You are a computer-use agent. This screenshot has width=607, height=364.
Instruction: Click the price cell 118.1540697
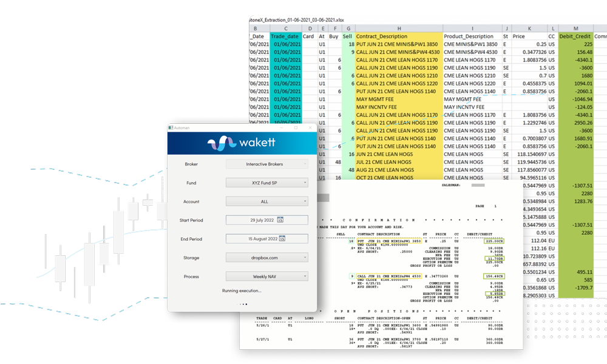coord(529,154)
